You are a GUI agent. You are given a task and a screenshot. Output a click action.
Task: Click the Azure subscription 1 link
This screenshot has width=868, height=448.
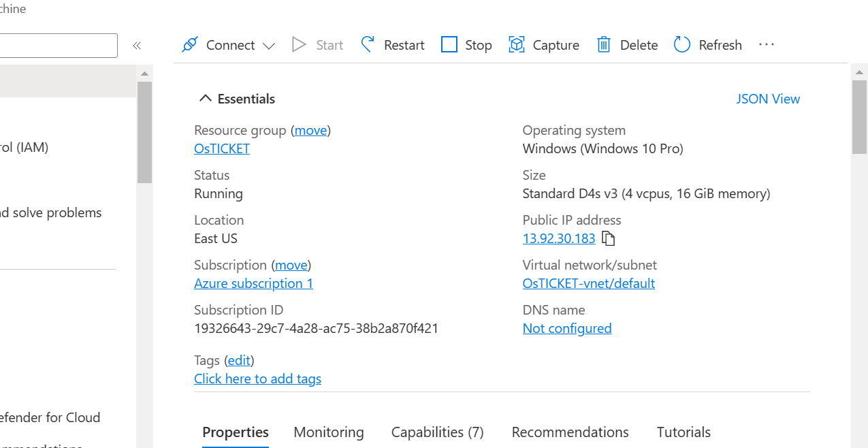click(x=253, y=283)
